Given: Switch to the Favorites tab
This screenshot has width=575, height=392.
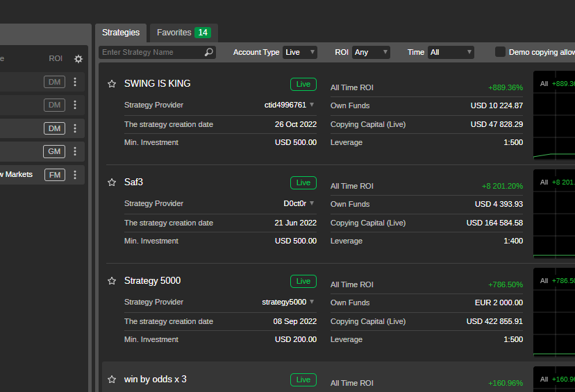Looking at the screenshot, I should [x=184, y=33].
